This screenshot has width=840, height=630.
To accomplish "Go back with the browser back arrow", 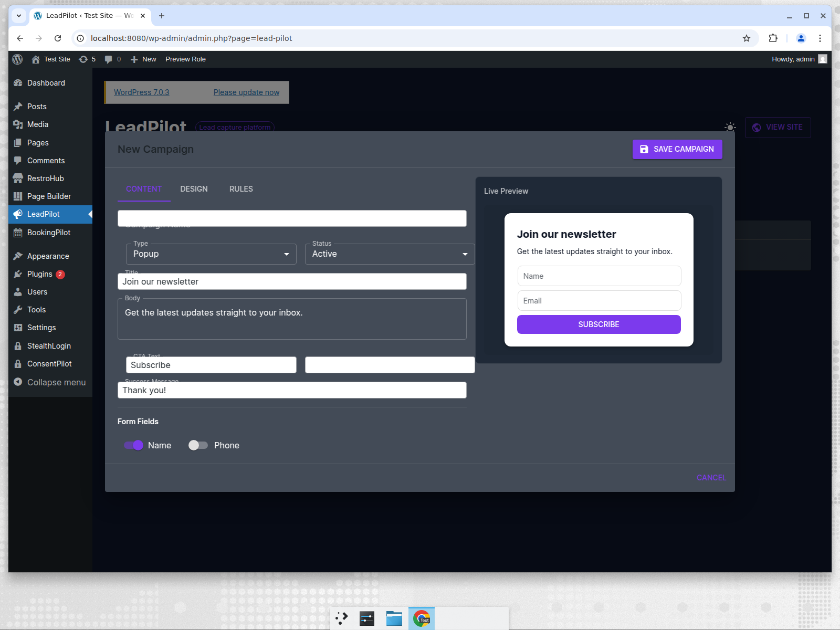I will 20,38.
